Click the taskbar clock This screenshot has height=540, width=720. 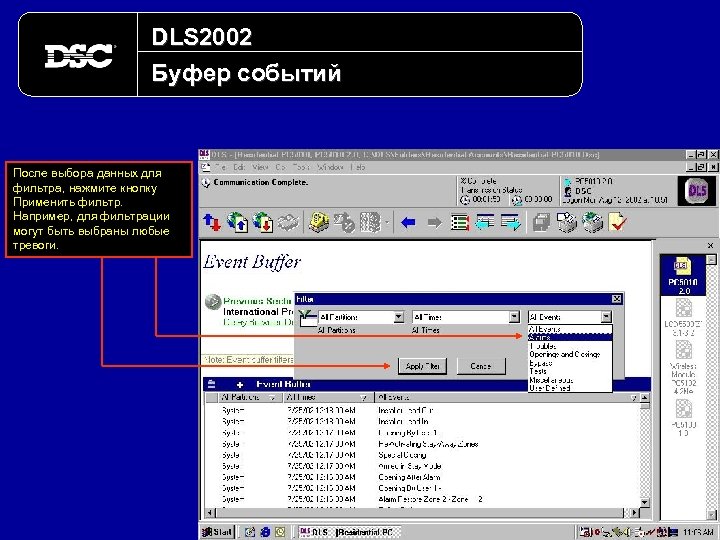pyautogui.click(x=698, y=532)
